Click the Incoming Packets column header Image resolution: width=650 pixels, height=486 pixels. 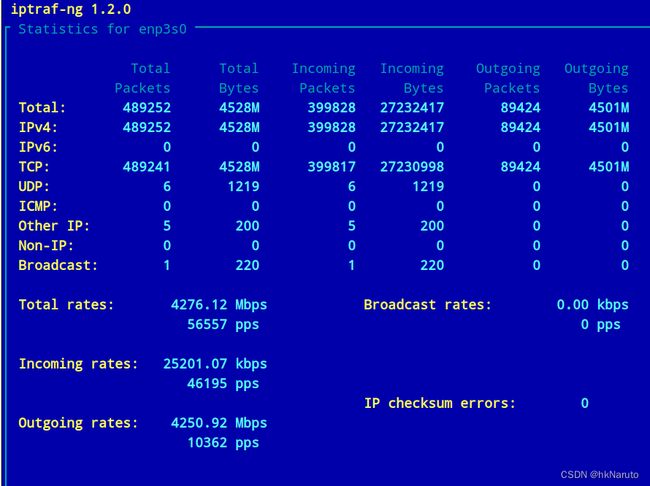tap(323, 78)
